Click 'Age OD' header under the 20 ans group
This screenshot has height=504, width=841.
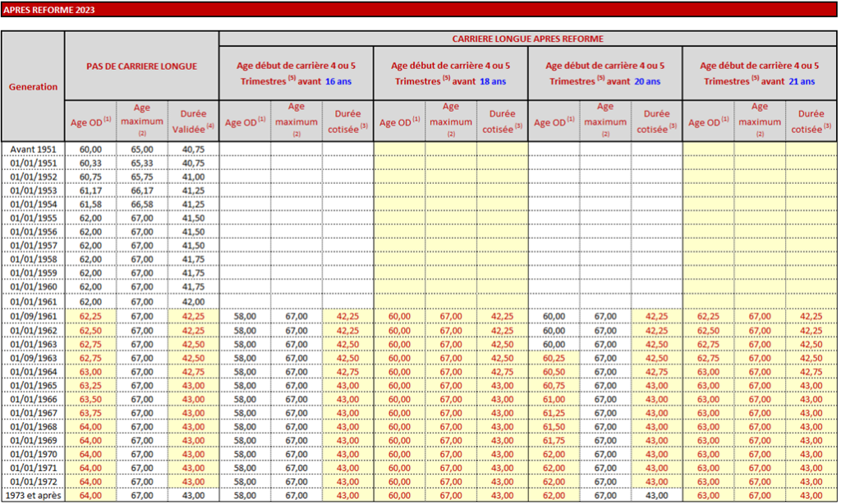[554, 121]
